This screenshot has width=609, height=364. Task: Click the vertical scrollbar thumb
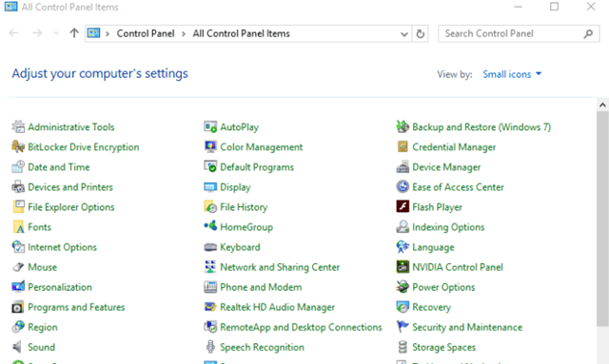[602, 219]
